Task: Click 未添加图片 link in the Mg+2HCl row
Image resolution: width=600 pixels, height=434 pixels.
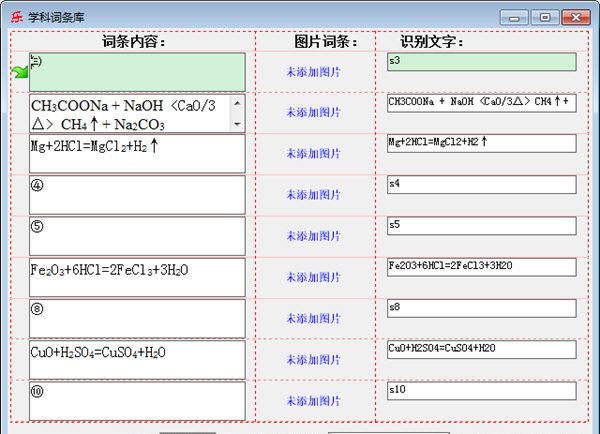Action: pyautogui.click(x=313, y=154)
